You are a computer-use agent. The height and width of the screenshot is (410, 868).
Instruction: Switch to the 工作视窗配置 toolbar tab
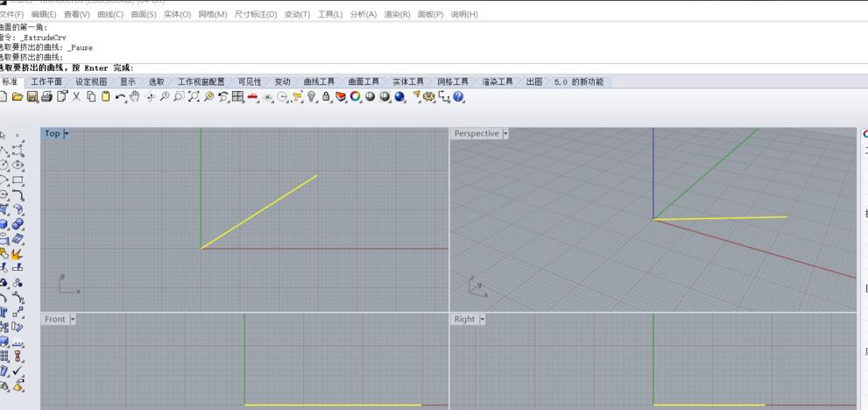(201, 82)
